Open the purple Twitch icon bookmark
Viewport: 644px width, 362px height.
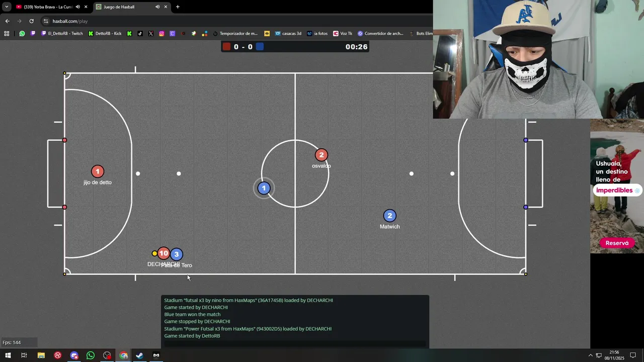[33, 34]
